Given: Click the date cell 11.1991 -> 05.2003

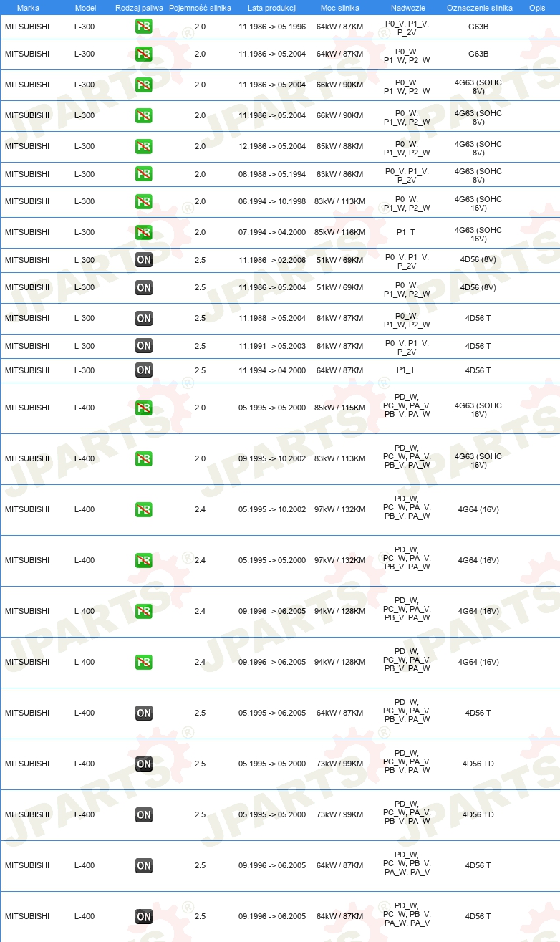Looking at the screenshot, I should click(272, 346).
